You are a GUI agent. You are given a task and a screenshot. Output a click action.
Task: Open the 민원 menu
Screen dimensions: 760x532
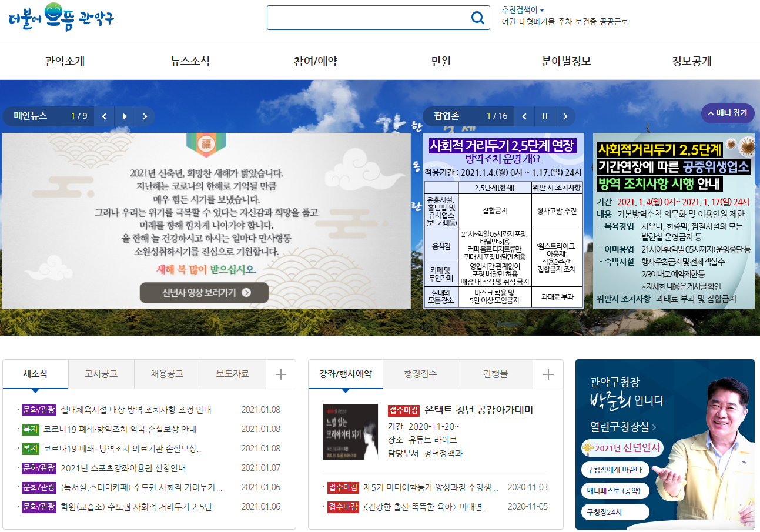[x=441, y=61]
